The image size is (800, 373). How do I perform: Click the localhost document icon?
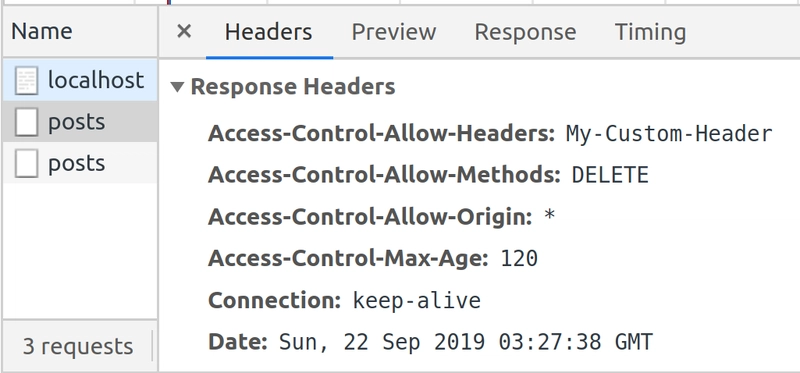pyautogui.click(x=27, y=81)
